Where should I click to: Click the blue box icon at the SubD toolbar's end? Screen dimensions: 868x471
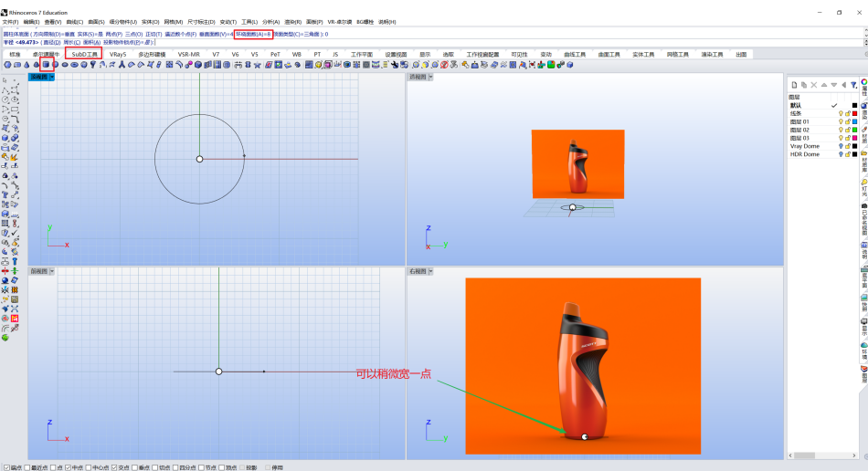(x=569, y=65)
